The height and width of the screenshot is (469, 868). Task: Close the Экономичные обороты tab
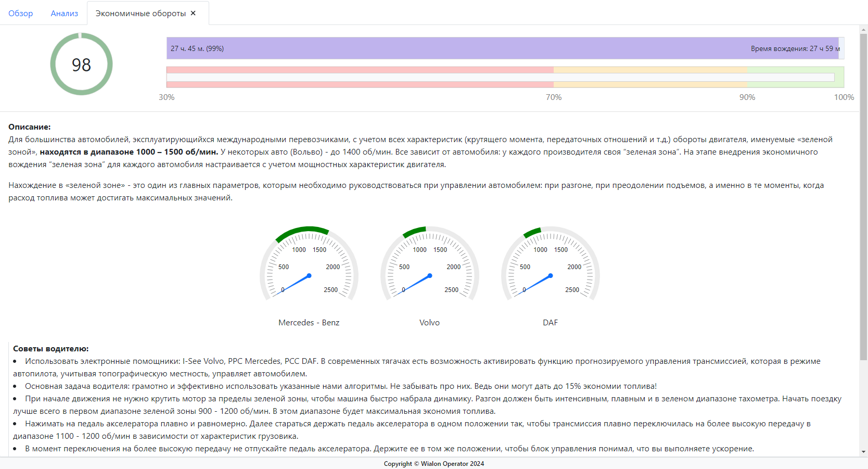click(193, 13)
